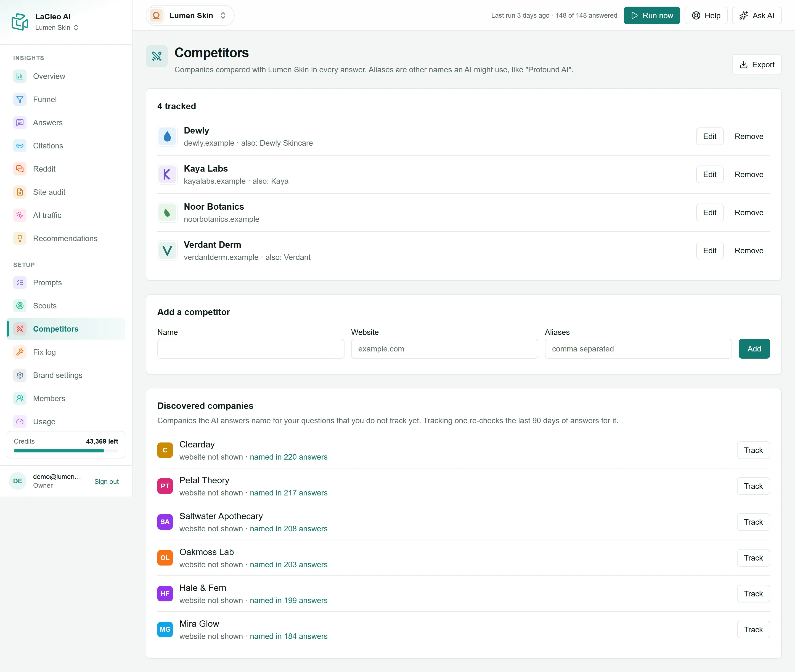Click the Dewly droplet logo

click(x=167, y=136)
